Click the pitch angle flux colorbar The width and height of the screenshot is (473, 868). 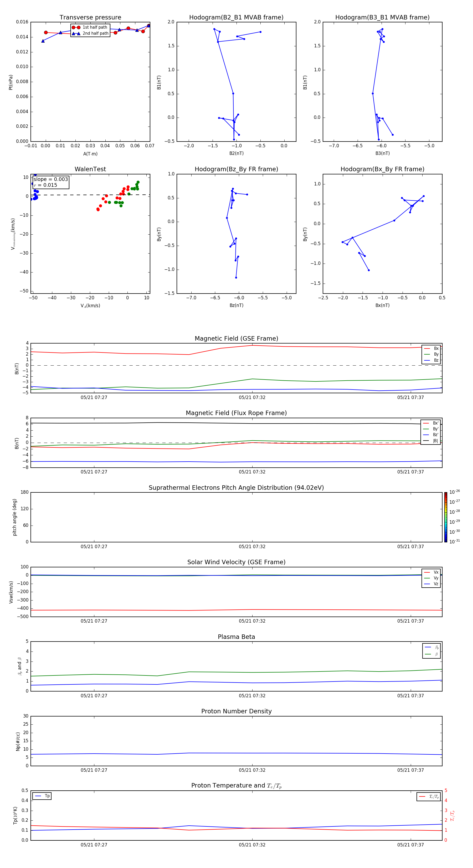point(446,517)
